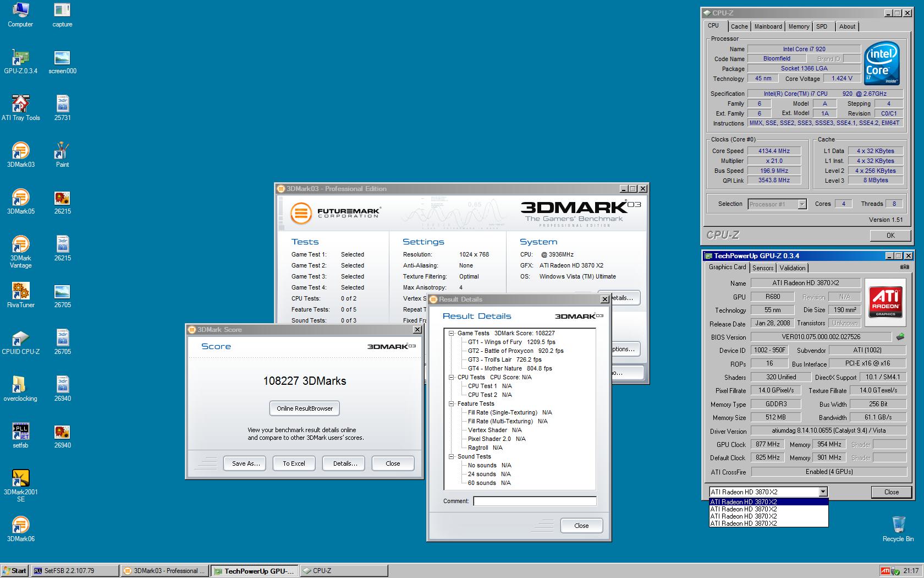Select the third ATI Radeon HD 3870 X2 entry
This screenshot has width=924, height=578.
coord(768,516)
